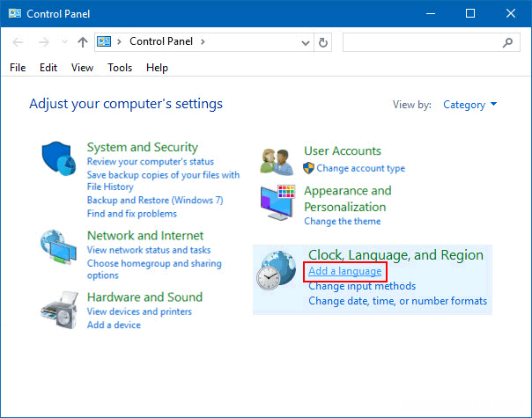
Task: Click the Control Panel breadcrumb text
Action: click(161, 41)
